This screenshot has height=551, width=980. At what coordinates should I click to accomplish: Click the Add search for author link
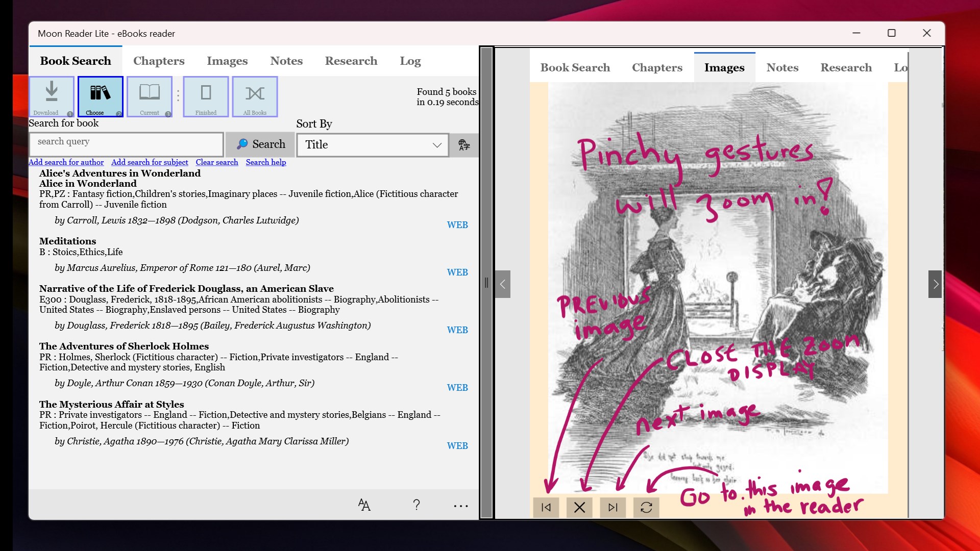(x=66, y=162)
